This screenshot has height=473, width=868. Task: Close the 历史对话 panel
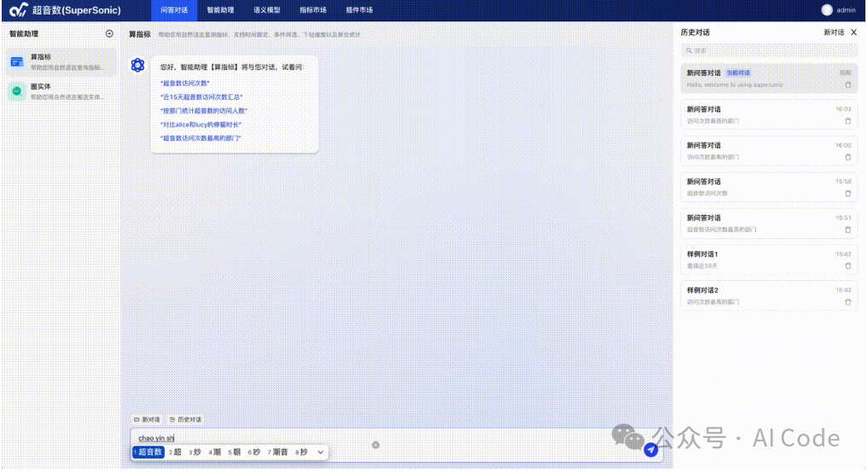pos(853,32)
